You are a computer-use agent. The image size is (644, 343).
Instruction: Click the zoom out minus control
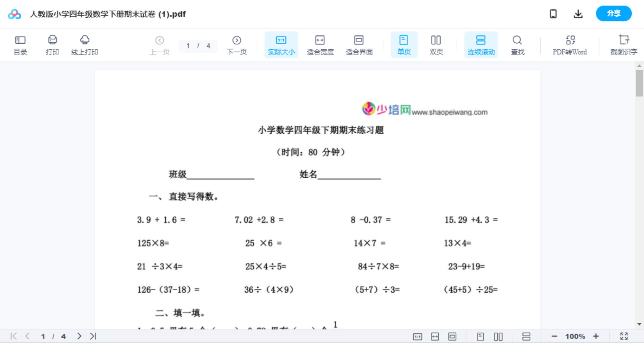[x=555, y=336]
